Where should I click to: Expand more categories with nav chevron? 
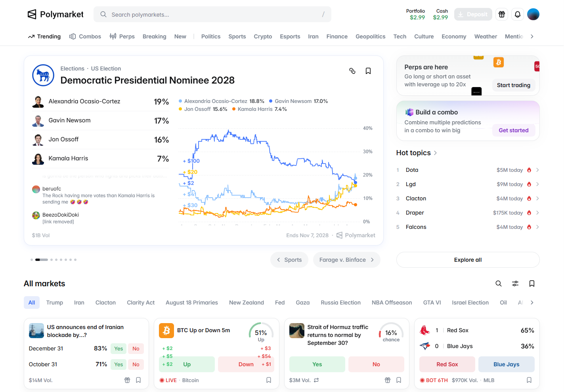[532, 36]
